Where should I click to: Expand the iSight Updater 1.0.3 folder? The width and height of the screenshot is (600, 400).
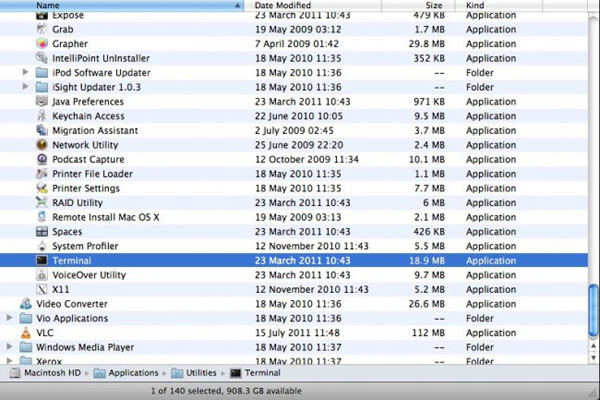[25, 87]
